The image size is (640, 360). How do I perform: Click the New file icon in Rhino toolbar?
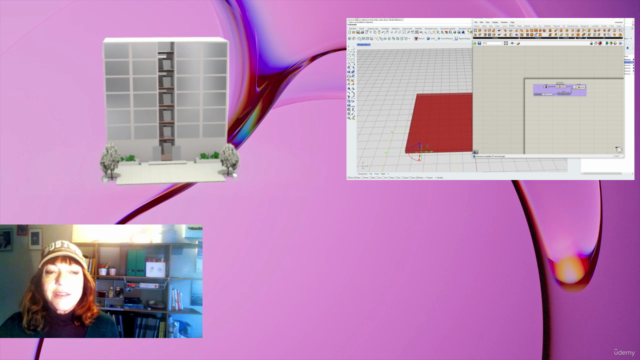349,32
